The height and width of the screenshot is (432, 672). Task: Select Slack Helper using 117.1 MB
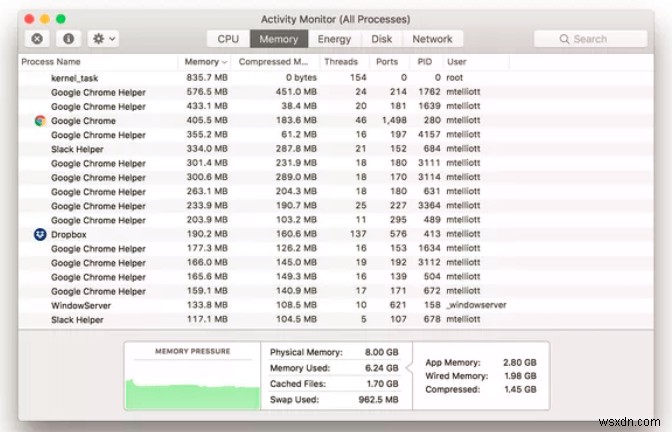[x=336, y=319]
